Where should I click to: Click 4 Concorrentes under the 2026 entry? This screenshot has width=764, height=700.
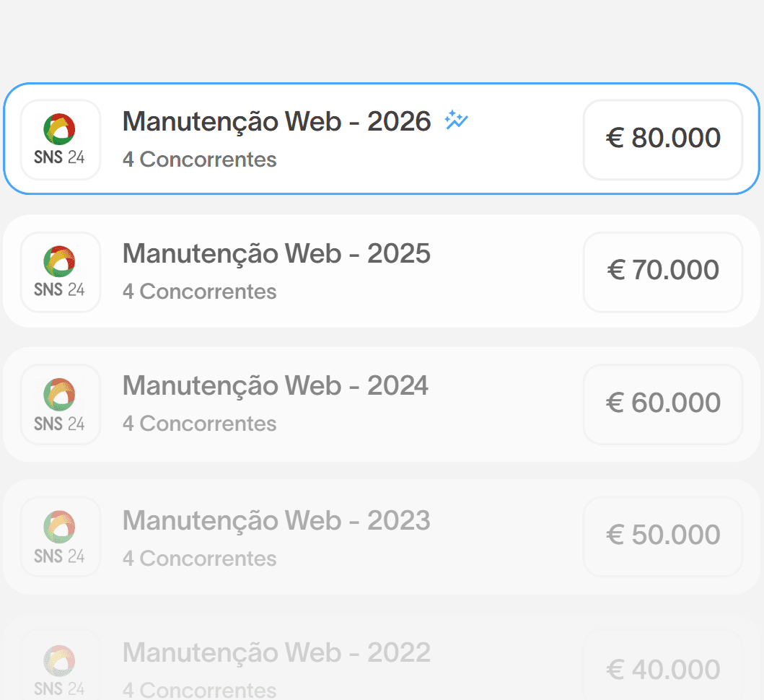tap(199, 159)
